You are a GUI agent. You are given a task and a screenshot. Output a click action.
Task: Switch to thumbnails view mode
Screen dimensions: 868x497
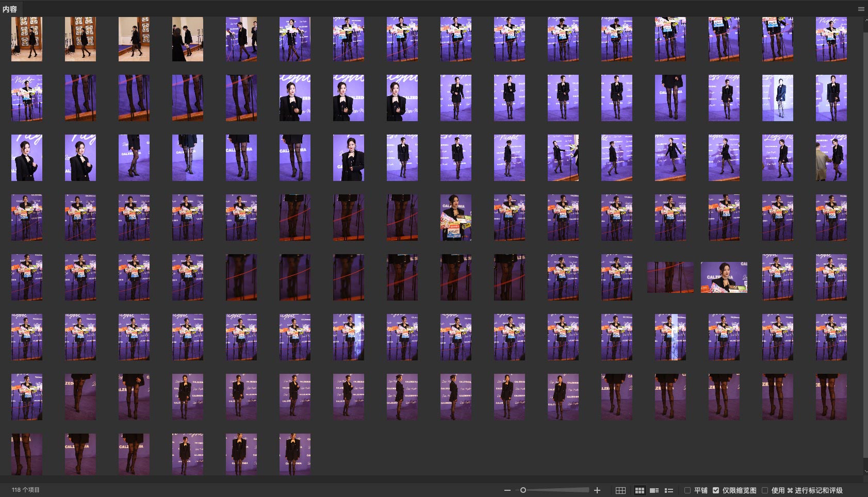click(x=640, y=490)
